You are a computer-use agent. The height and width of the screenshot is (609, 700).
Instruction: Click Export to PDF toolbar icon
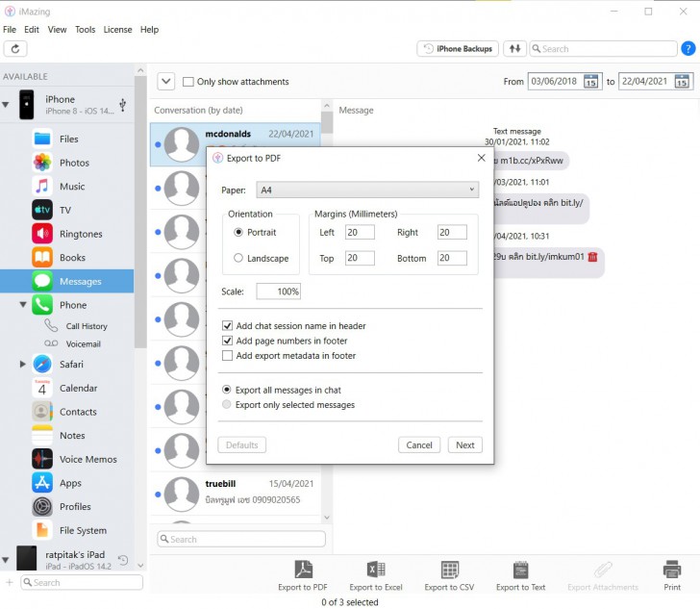click(x=303, y=575)
